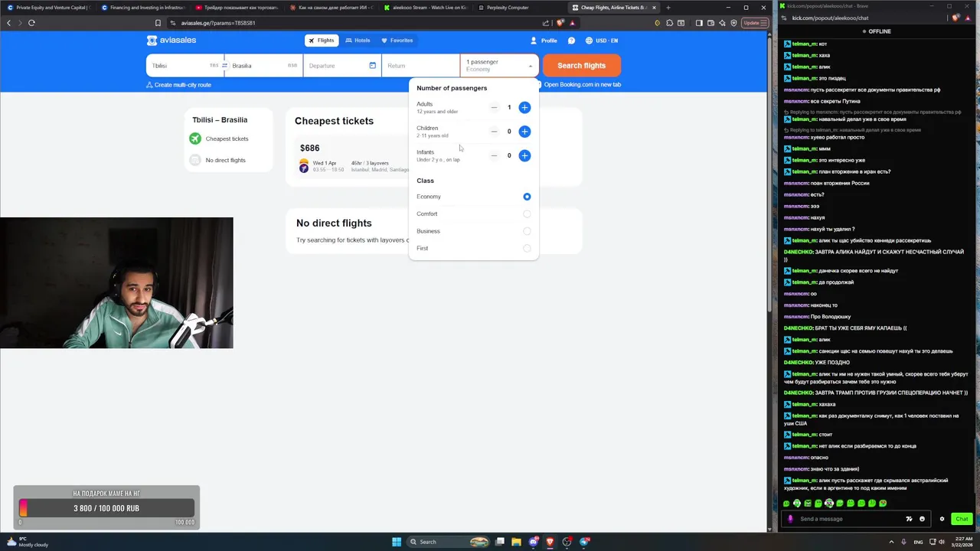The height and width of the screenshot is (551, 980).
Task: Click the Brasilia destination field
Action: (264, 66)
